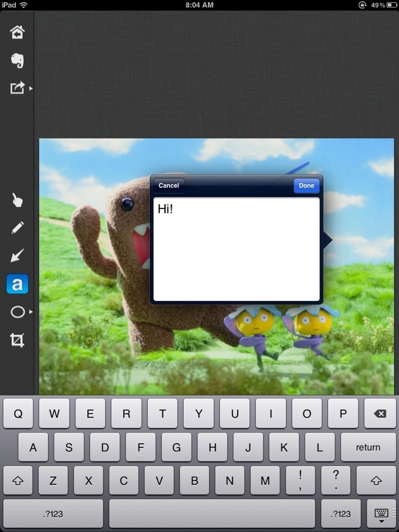Select the Text tool
399x532 pixels.
coord(17,284)
